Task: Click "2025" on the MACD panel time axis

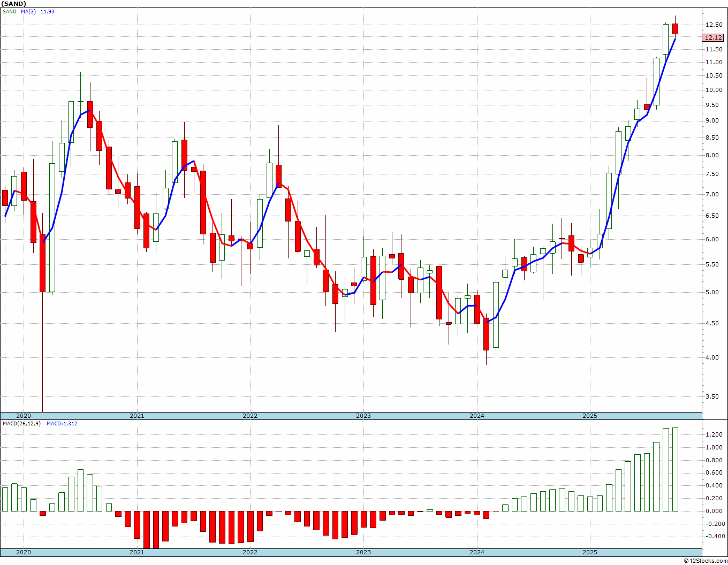Action: 590,552
